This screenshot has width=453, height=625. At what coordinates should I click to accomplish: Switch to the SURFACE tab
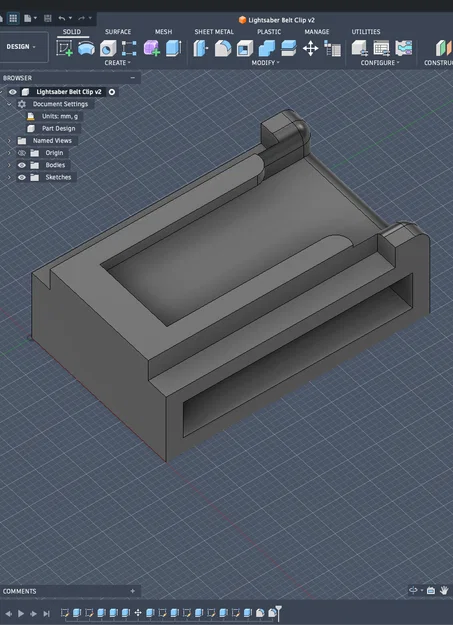coord(118,32)
